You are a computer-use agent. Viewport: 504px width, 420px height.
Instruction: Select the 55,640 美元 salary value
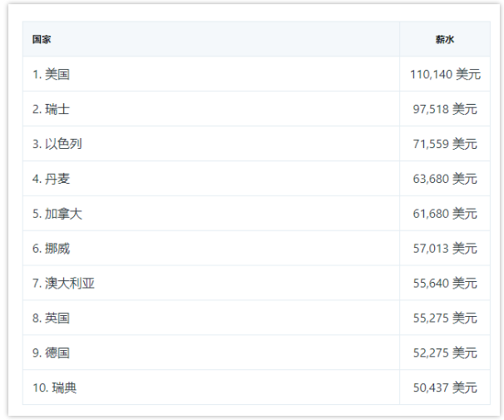(445, 283)
